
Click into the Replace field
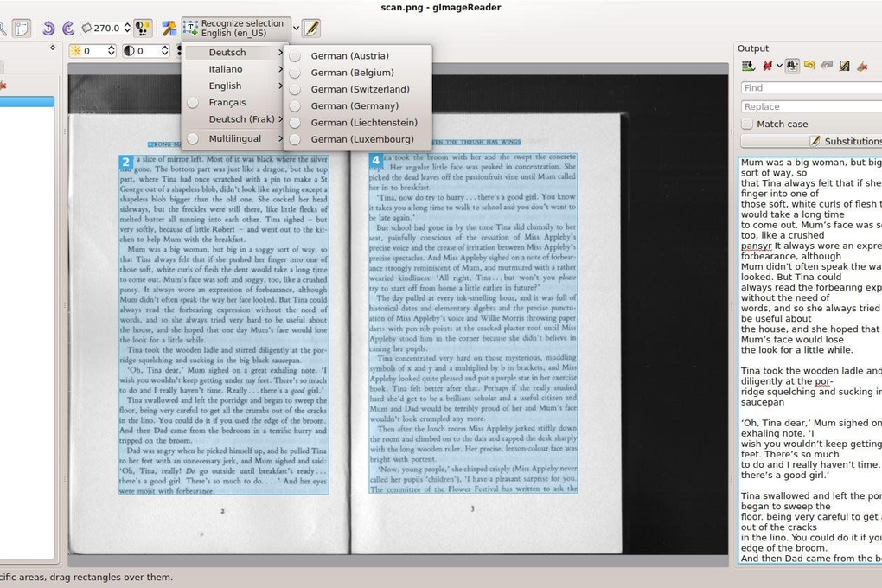pyautogui.click(x=811, y=106)
